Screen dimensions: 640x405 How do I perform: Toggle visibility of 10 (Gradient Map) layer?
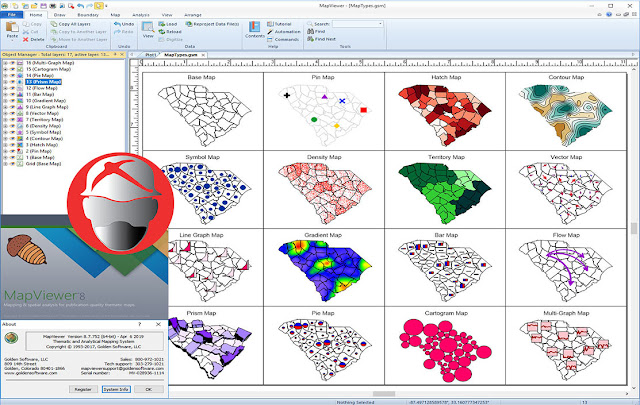click(x=13, y=100)
